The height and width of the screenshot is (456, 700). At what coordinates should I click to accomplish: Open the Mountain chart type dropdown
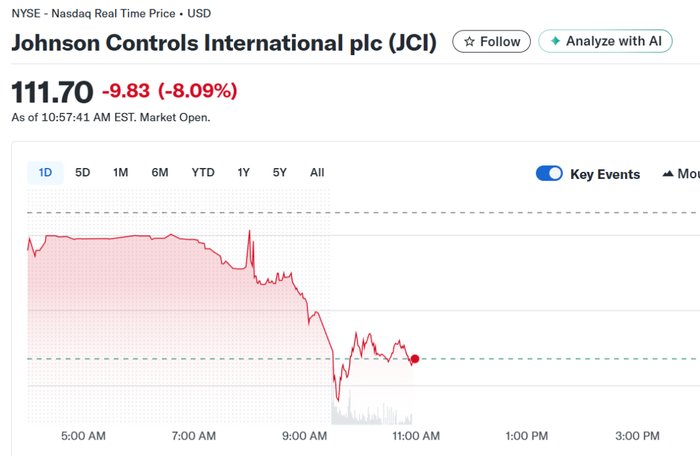pos(680,174)
